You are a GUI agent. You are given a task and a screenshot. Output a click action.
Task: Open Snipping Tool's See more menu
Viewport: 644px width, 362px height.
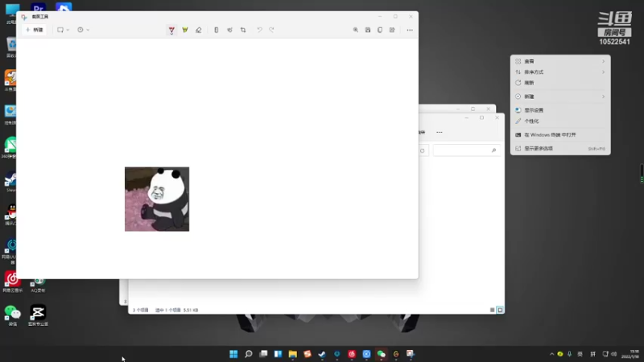410,30
